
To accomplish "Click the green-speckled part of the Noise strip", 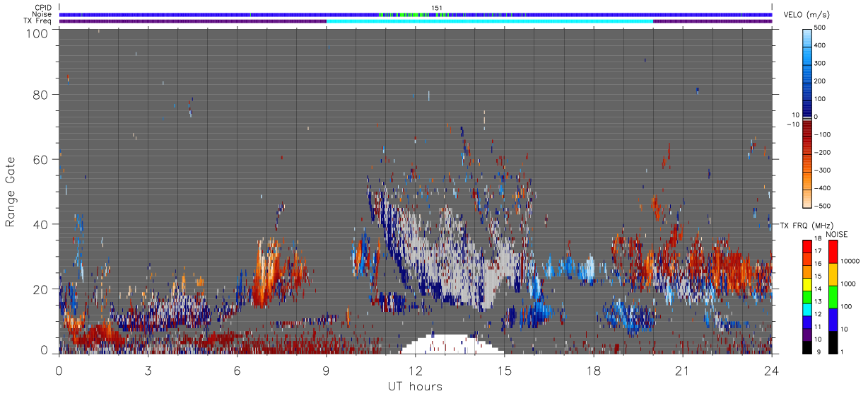I will (452, 14).
